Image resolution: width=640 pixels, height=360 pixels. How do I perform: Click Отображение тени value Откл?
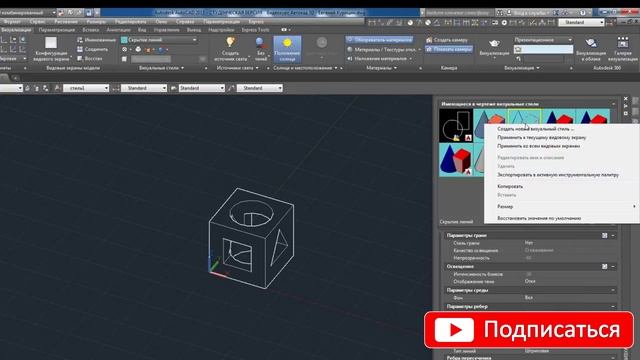[530, 282]
